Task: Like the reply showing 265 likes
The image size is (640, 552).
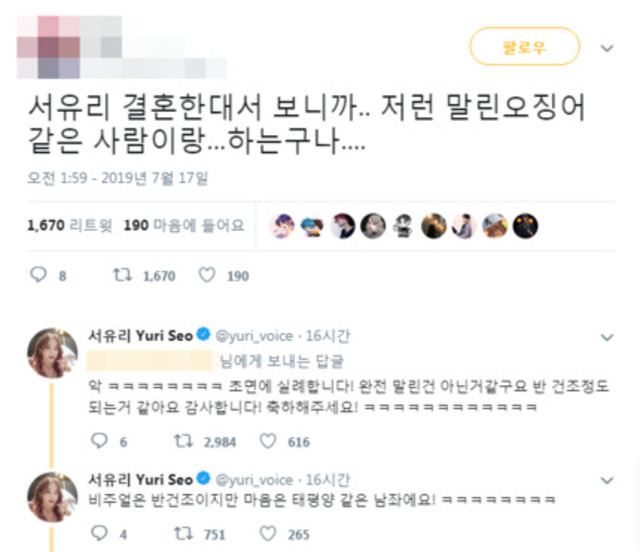Action: tap(268, 533)
